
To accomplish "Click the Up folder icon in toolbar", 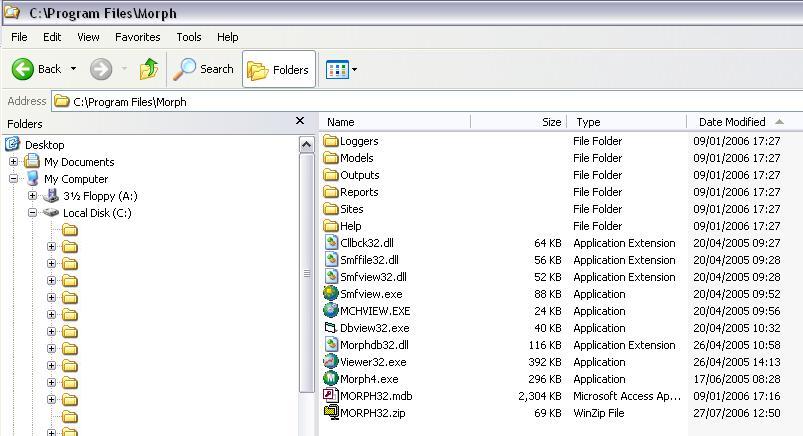I will (x=149, y=69).
